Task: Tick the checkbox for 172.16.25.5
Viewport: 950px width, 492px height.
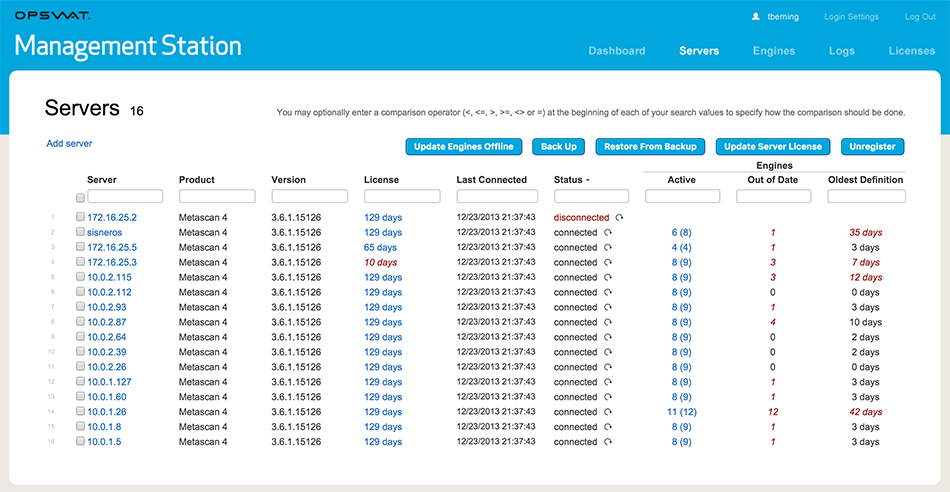Action: pyautogui.click(x=80, y=247)
